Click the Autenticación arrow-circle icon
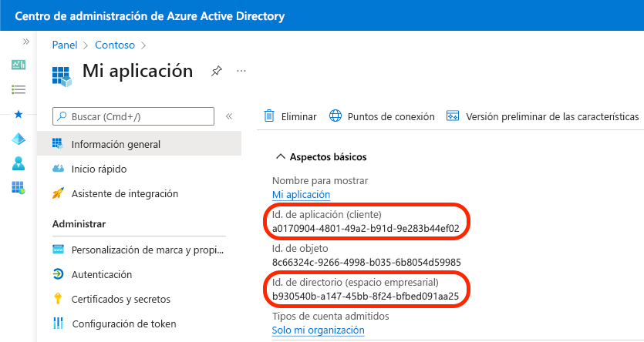 [x=59, y=274]
